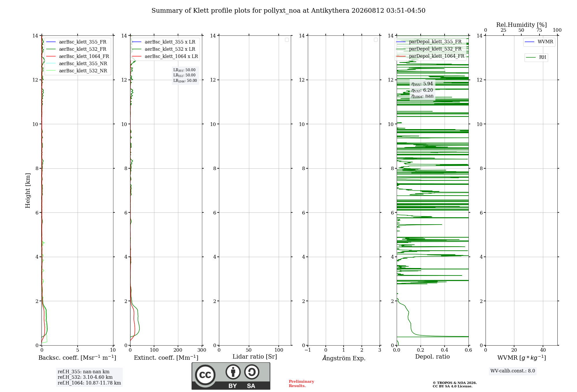Click the Preliminary Results red notice
The image size is (577, 392).
coord(301,384)
